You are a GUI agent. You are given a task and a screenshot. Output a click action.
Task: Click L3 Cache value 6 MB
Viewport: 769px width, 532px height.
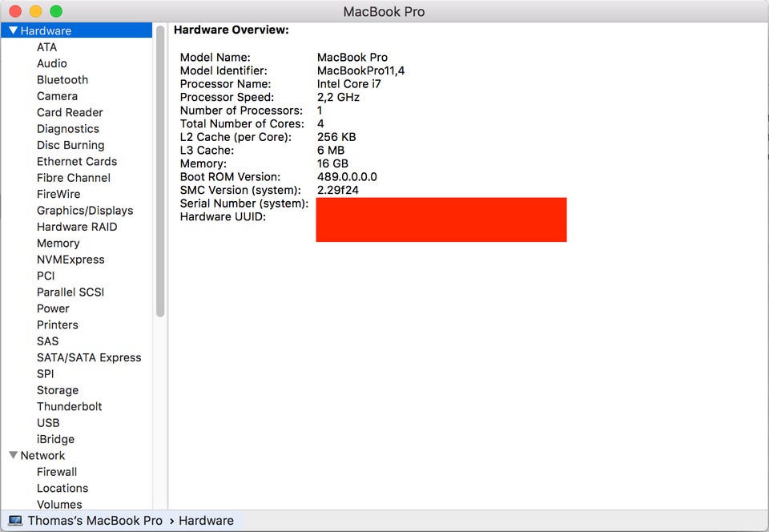tap(331, 150)
